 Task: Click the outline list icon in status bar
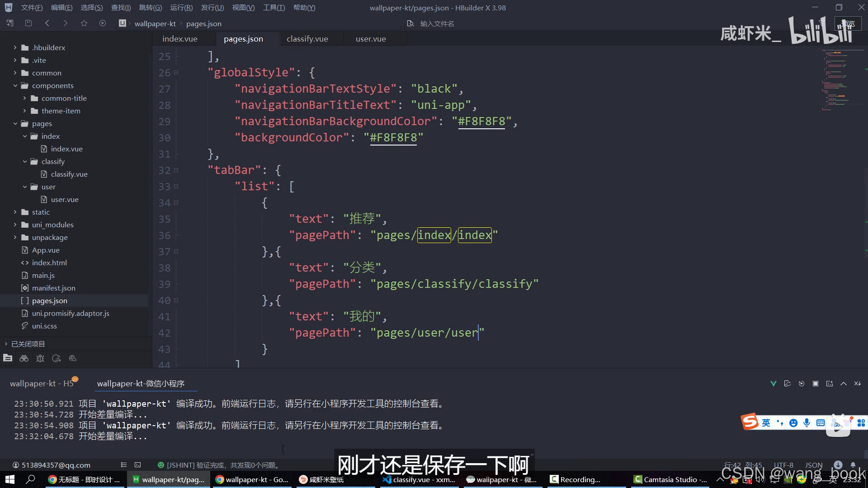point(124,465)
